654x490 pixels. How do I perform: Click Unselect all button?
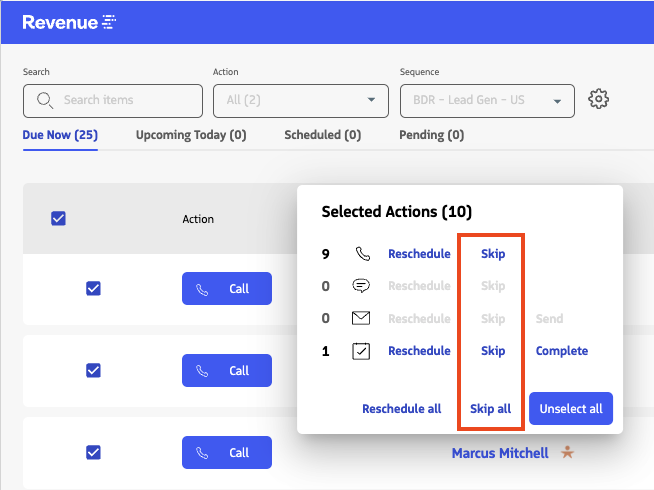click(x=571, y=409)
